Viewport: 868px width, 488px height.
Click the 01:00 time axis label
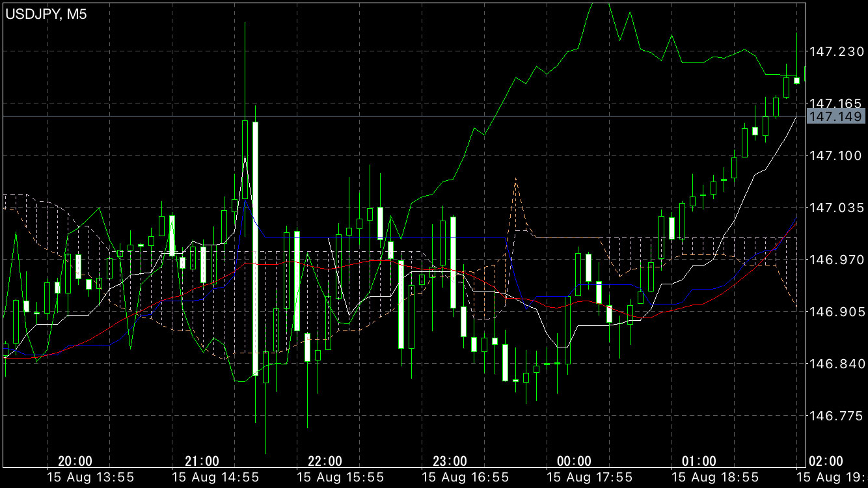[699, 461]
